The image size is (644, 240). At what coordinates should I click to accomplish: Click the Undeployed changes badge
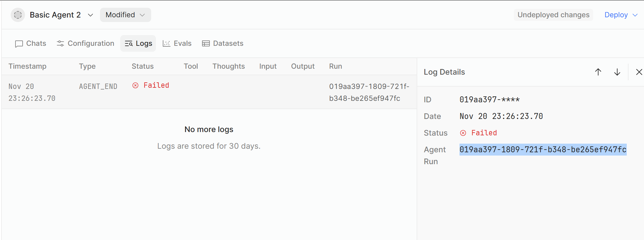click(x=553, y=15)
